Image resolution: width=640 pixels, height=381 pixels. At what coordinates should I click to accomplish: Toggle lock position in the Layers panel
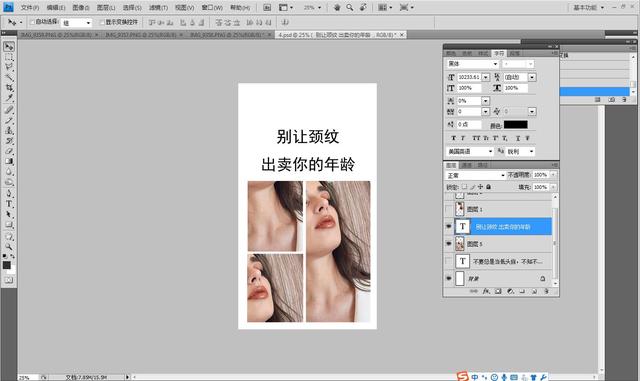(x=480, y=187)
